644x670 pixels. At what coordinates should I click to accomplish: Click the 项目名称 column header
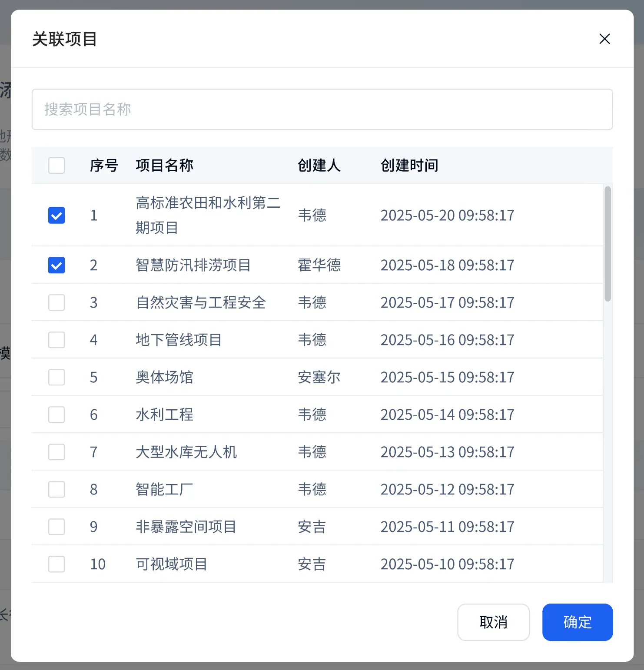click(164, 166)
